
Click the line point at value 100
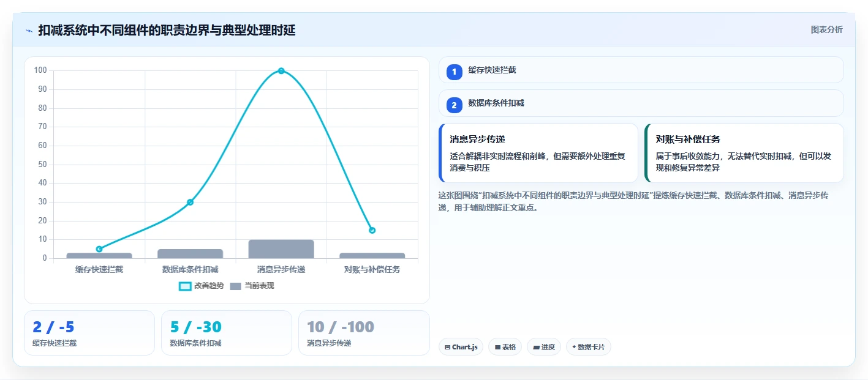[281, 71]
